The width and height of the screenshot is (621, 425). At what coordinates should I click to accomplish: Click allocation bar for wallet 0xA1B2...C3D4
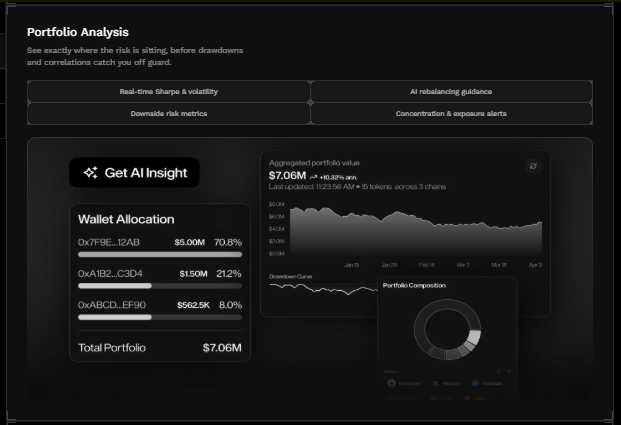click(160, 286)
